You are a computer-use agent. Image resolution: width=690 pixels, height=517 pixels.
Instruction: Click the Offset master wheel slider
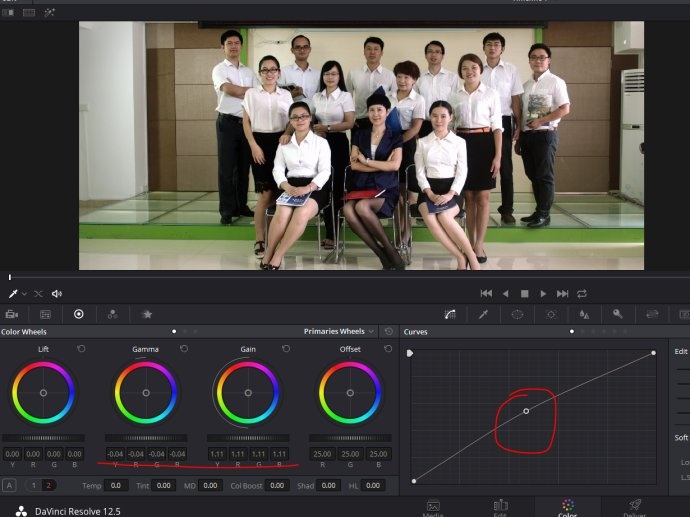click(x=350, y=438)
